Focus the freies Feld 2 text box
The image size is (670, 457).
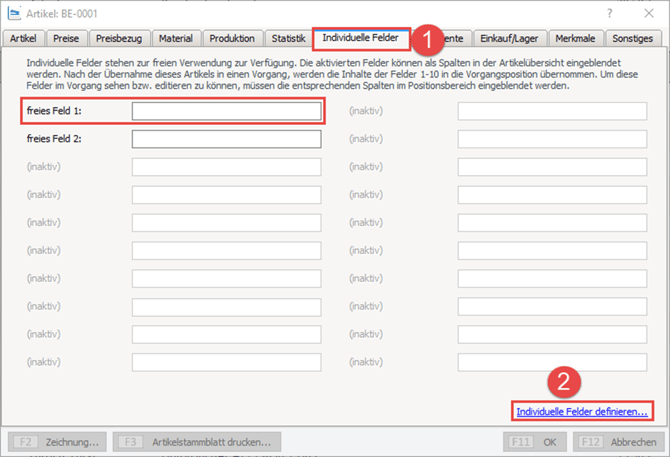(226, 139)
